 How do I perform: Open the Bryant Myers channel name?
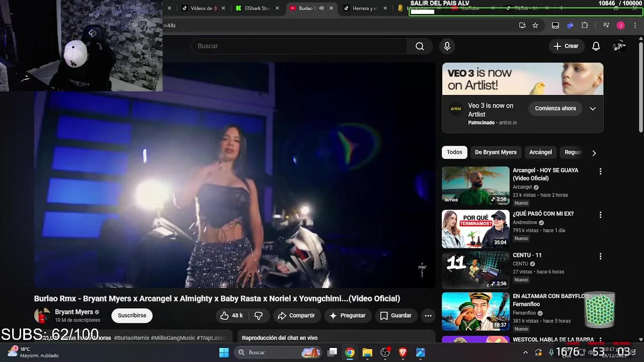coord(74,312)
